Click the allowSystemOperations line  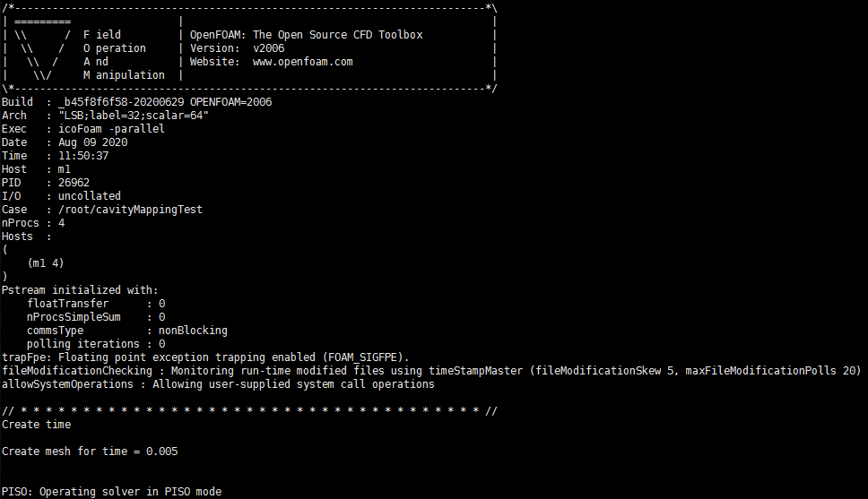pos(218,384)
